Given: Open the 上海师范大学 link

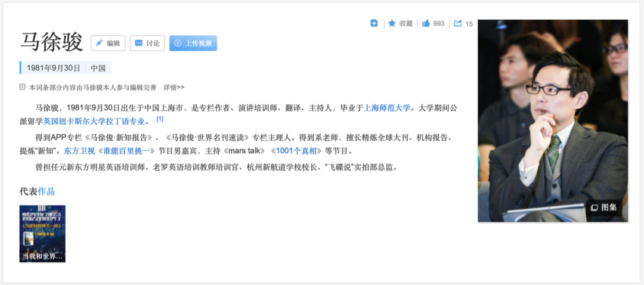Looking at the screenshot, I should (387, 109).
